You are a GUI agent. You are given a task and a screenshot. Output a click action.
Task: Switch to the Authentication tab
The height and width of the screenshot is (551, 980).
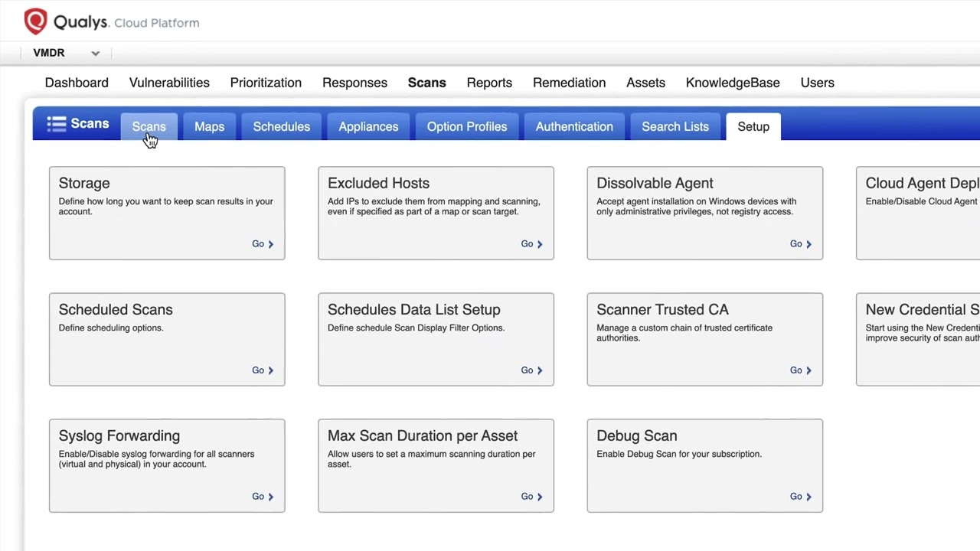[574, 126]
